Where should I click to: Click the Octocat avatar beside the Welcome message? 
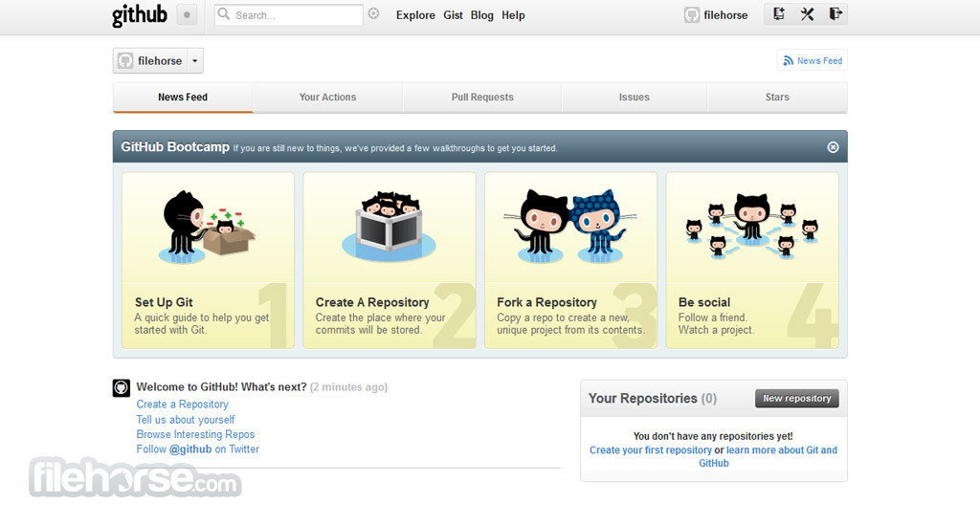[122, 387]
